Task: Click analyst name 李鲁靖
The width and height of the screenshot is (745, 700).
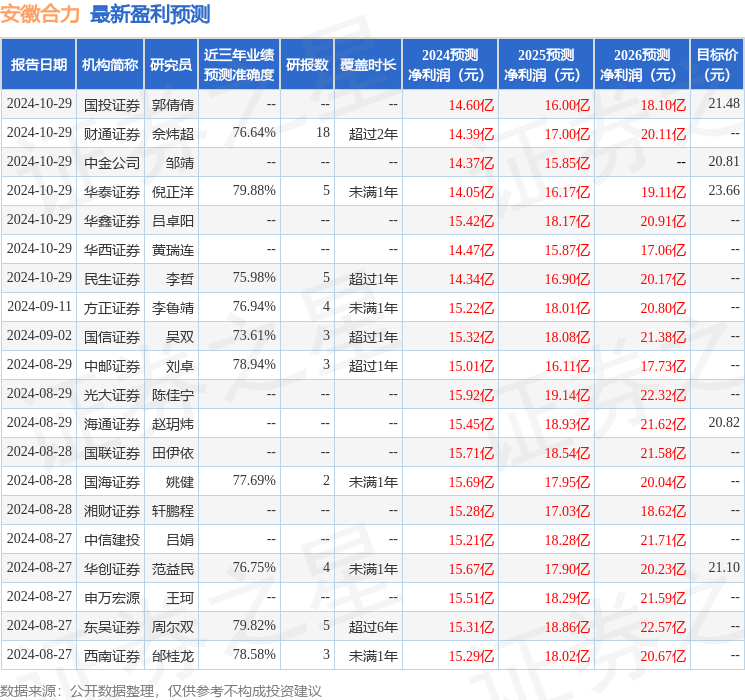Action: tap(173, 308)
